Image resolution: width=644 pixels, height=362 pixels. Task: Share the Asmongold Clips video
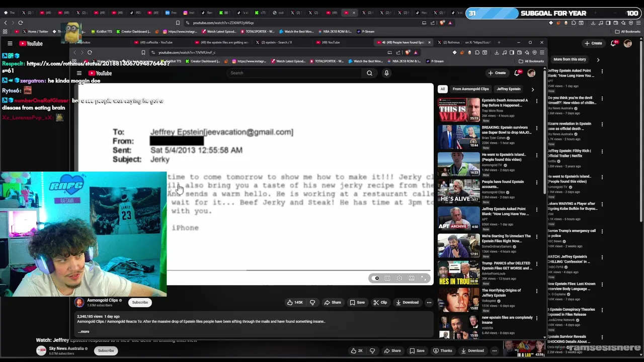tap(333, 302)
